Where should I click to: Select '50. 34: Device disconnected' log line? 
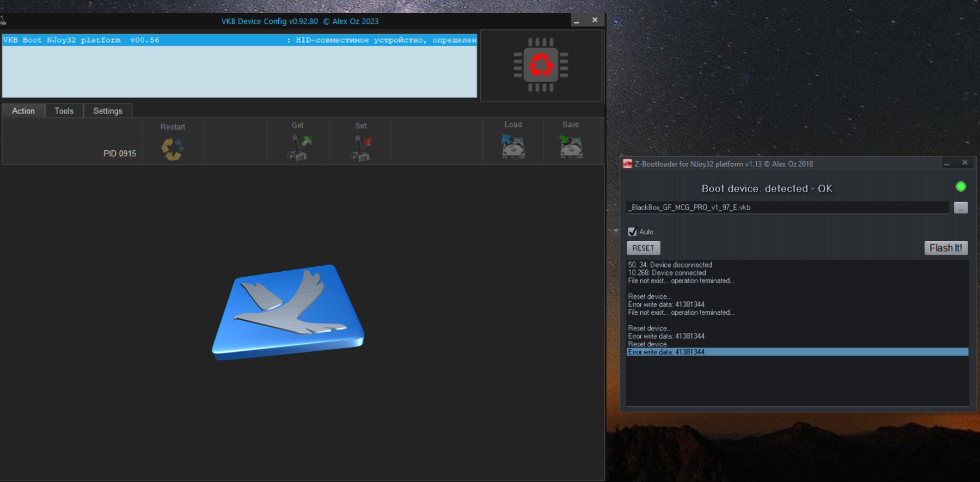point(670,265)
